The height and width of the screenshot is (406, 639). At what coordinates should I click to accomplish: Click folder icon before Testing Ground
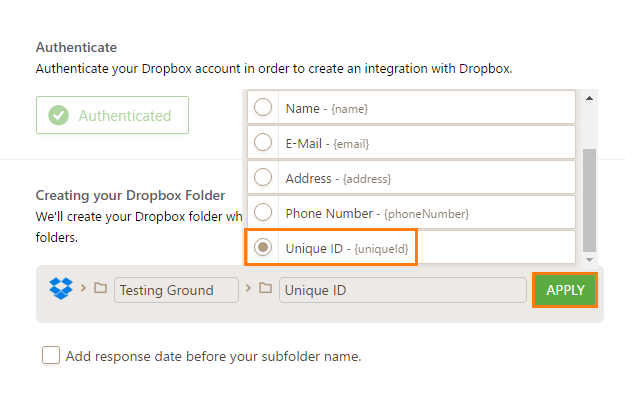[x=100, y=290]
